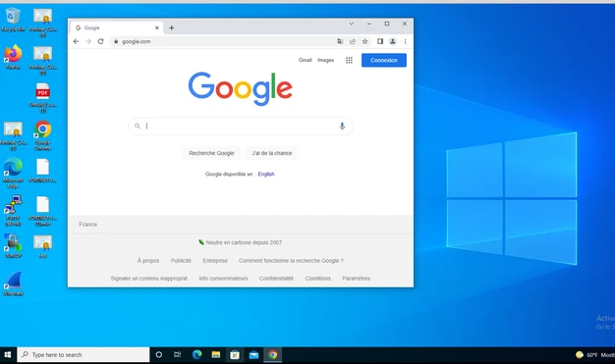Switch to Chrome via its taskbar icon

(x=272, y=355)
